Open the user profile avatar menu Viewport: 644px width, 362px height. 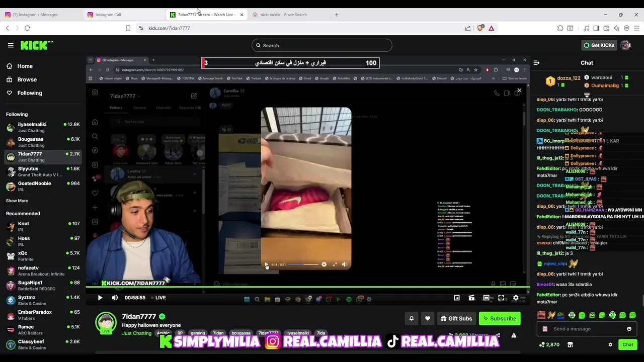click(625, 45)
